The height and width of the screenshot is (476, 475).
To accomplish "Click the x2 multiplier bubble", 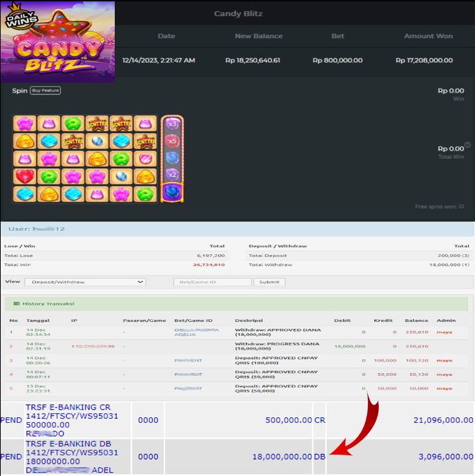I will coord(172,175).
